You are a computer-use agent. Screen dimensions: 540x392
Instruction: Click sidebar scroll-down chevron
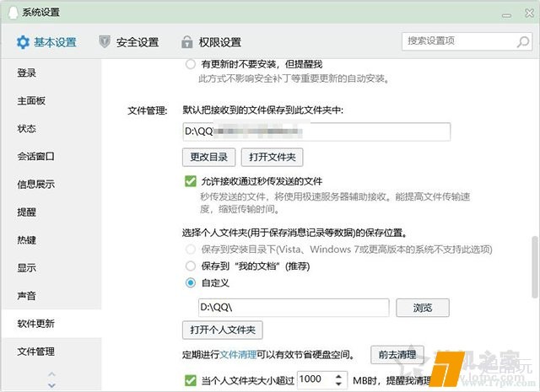coord(51,385)
